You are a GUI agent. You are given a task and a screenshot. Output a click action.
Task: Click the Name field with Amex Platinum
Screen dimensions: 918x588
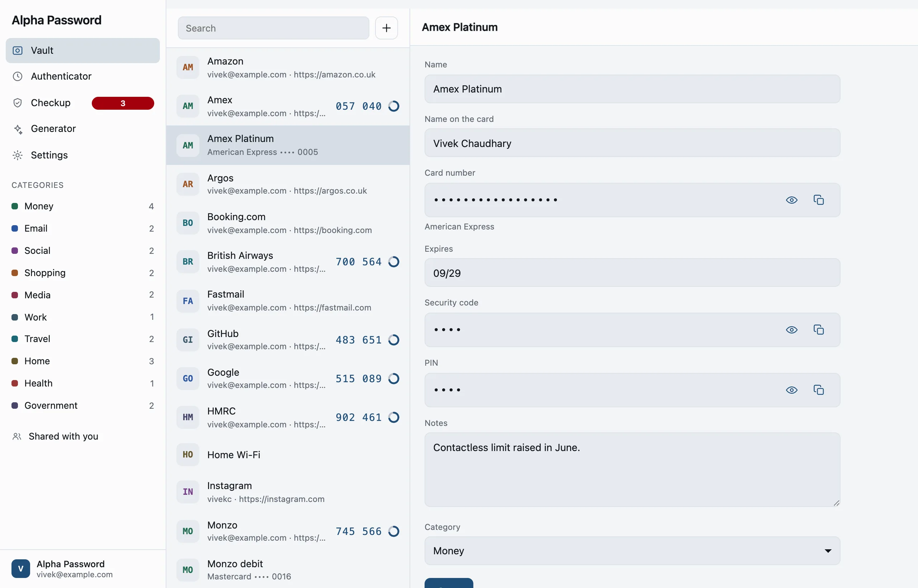click(x=632, y=89)
